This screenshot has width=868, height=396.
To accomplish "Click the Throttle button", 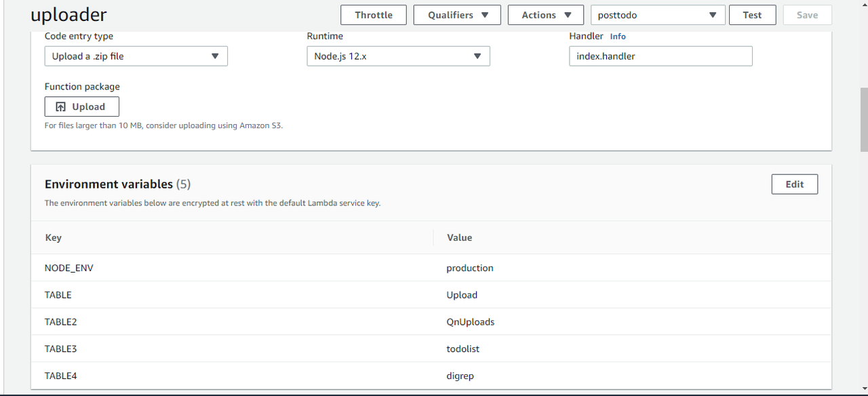I will tap(374, 15).
